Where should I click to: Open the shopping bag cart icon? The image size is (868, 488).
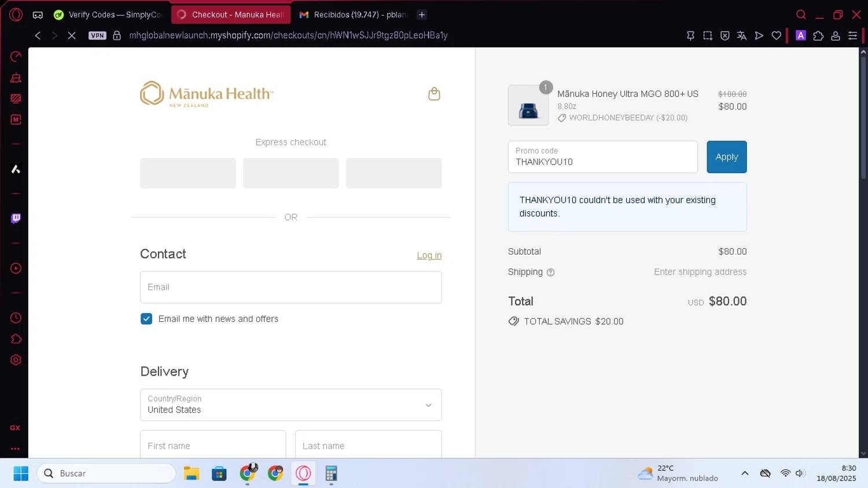(434, 94)
